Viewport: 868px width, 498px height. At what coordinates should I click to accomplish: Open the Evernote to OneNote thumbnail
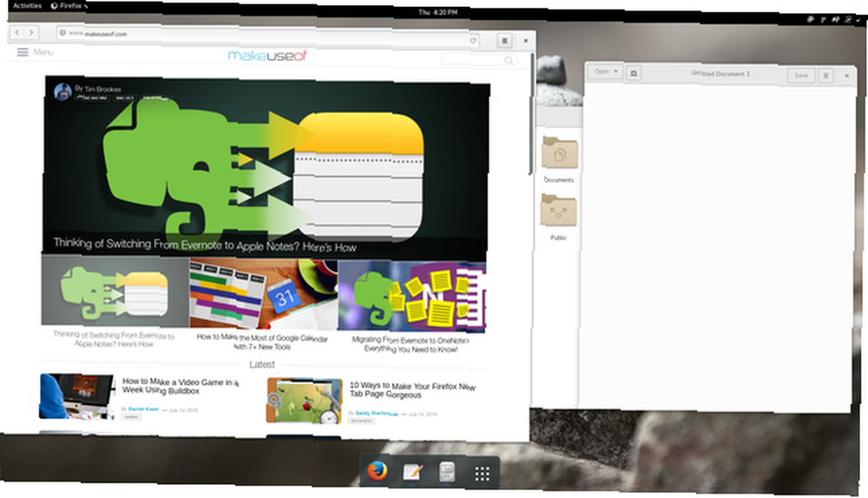click(x=411, y=297)
